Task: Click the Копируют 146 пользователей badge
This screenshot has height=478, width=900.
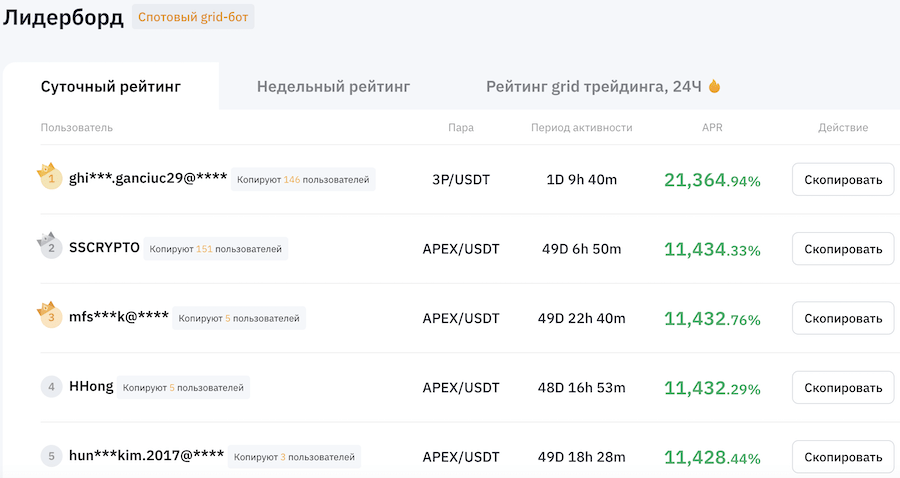Action: click(303, 180)
